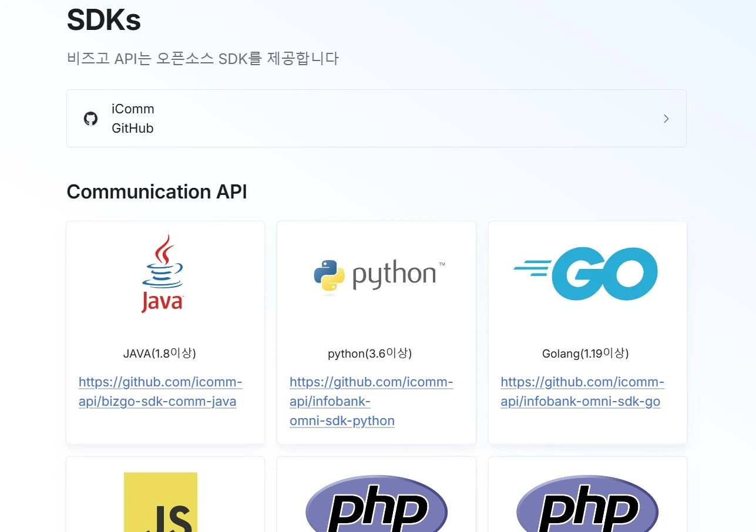Select the Golang(1.19이상) SDK card
756x532 pixels.
point(587,332)
